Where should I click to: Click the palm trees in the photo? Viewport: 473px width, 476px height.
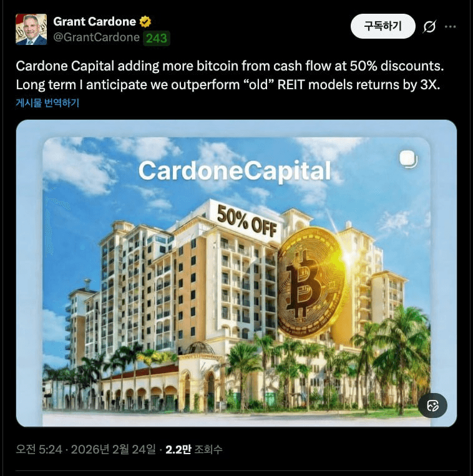point(392,358)
